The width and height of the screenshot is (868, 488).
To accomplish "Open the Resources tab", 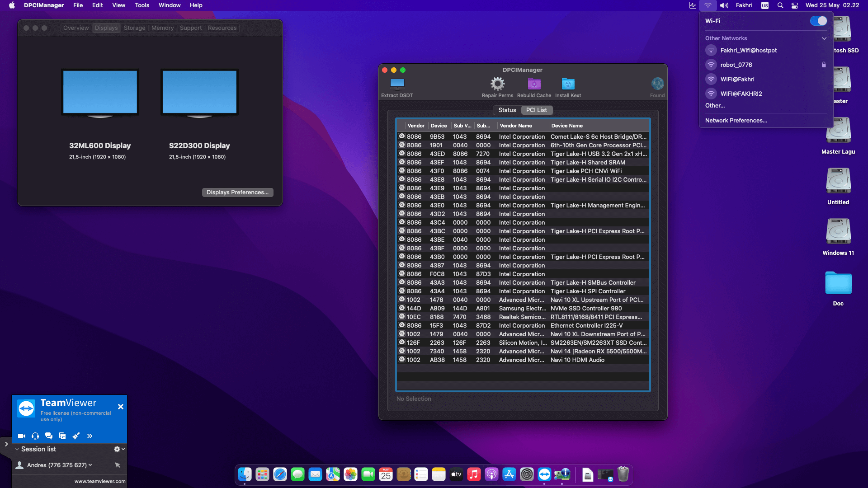I will point(222,28).
